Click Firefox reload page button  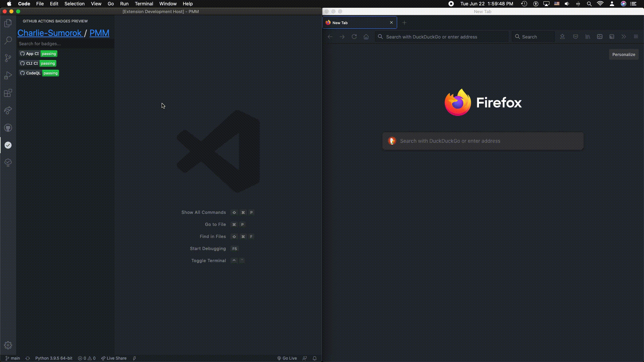pyautogui.click(x=354, y=37)
